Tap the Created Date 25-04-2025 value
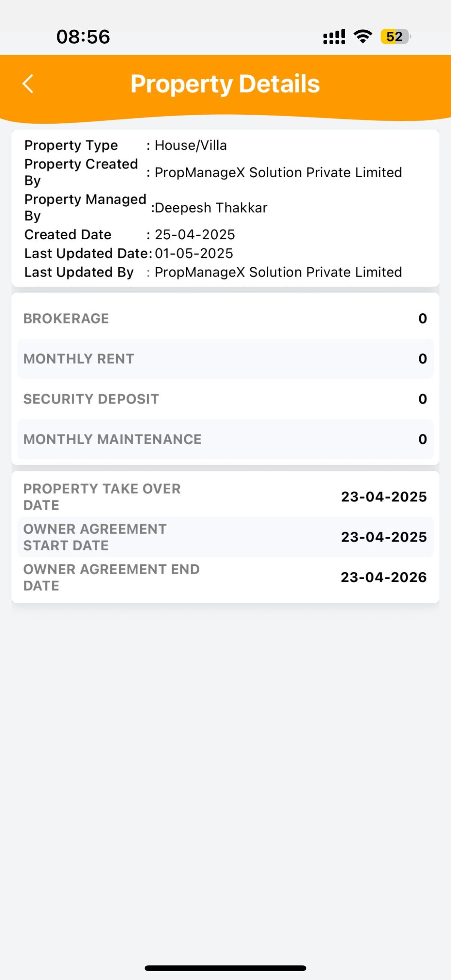Viewport: 451px width, 980px height. tap(195, 235)
